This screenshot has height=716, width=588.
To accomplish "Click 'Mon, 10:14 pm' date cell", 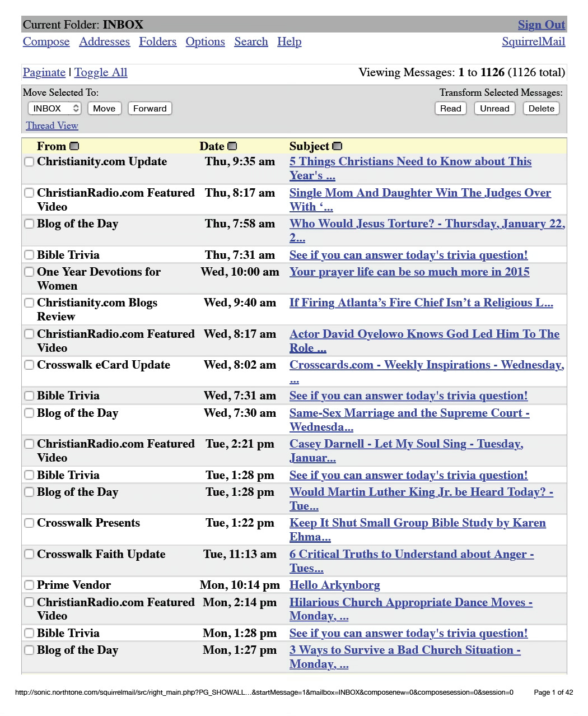I will coord(240,585).
